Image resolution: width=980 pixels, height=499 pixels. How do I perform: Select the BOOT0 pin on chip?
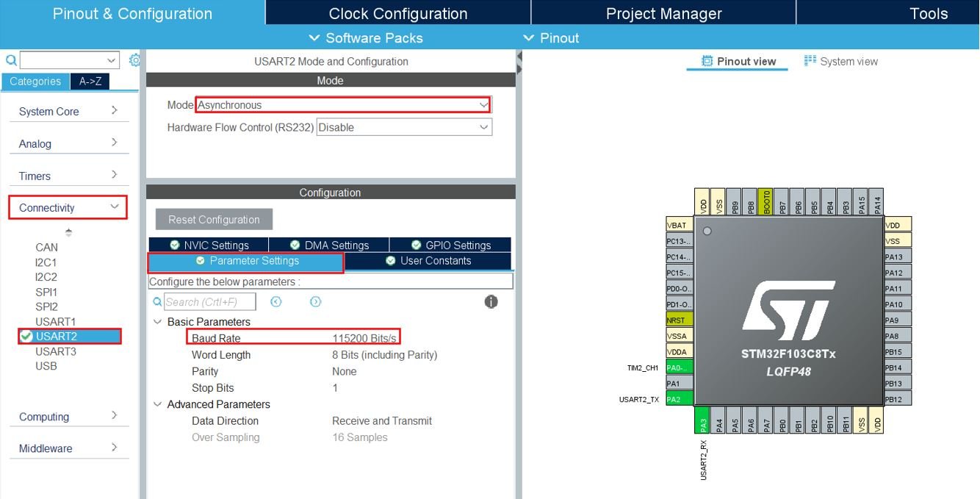767,201
